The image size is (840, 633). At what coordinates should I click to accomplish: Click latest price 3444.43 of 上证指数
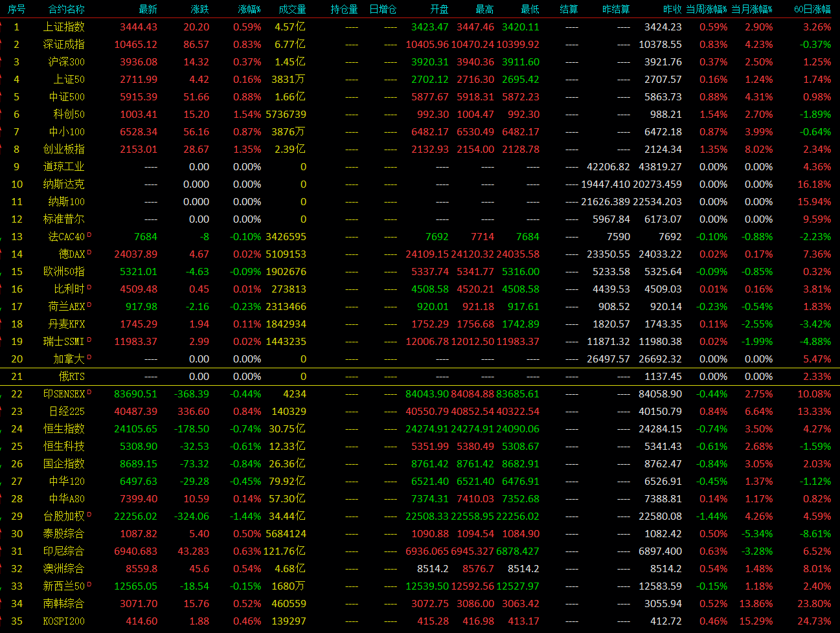[x=139, y=27]
